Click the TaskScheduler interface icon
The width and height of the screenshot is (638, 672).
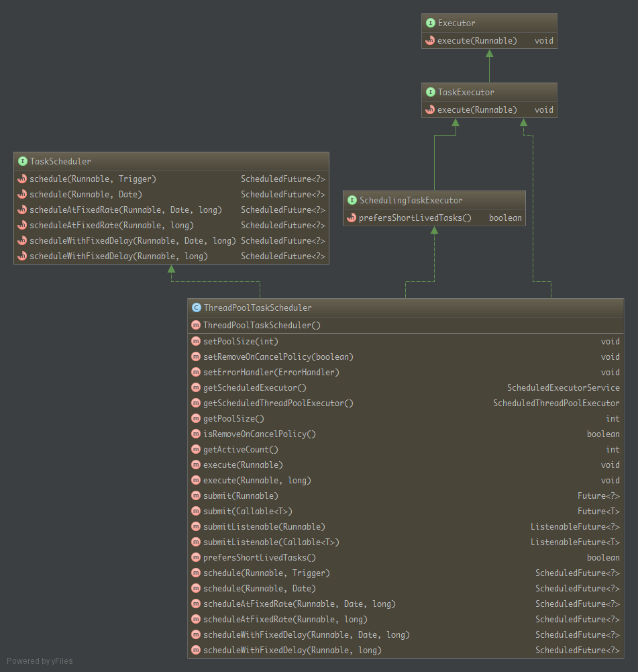(x=23, y=161)
